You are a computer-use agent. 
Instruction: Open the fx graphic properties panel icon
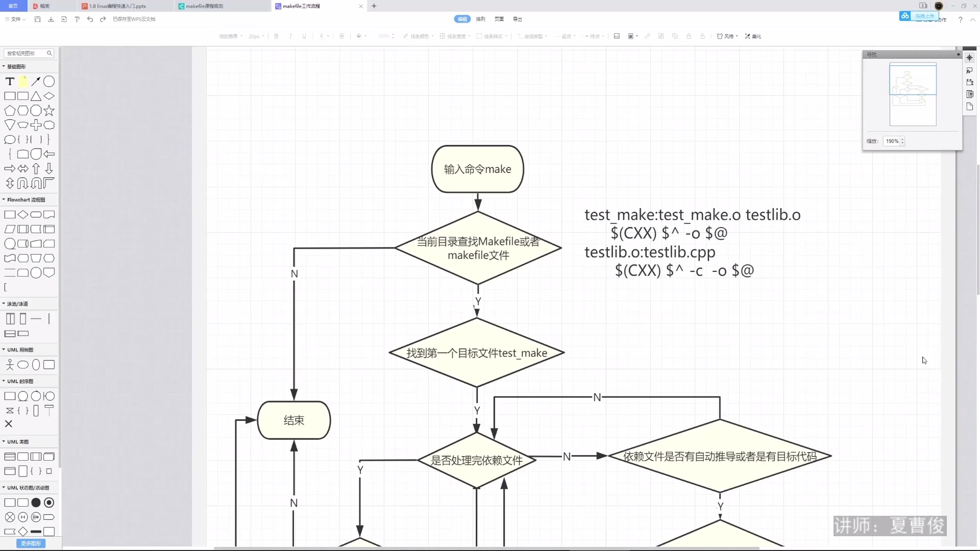(970, 70)
